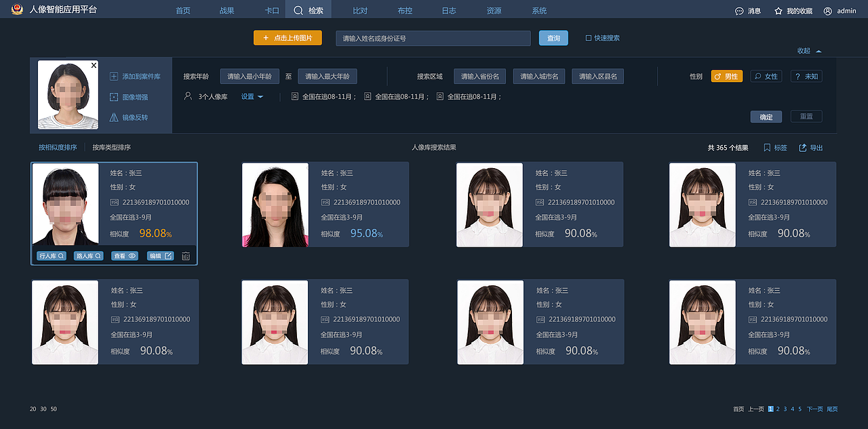
Task: Click ID card icon on 98.08% card
Action: pos(114,202)
